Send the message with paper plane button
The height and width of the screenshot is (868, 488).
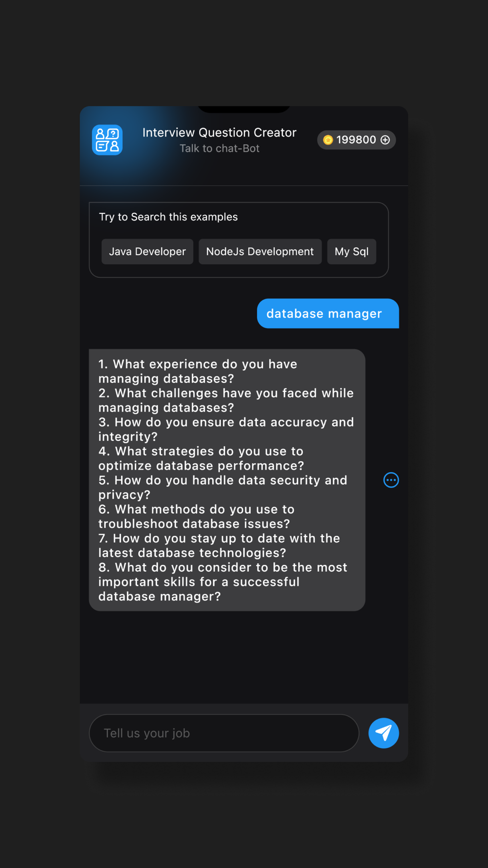click(x=384, y=733)
